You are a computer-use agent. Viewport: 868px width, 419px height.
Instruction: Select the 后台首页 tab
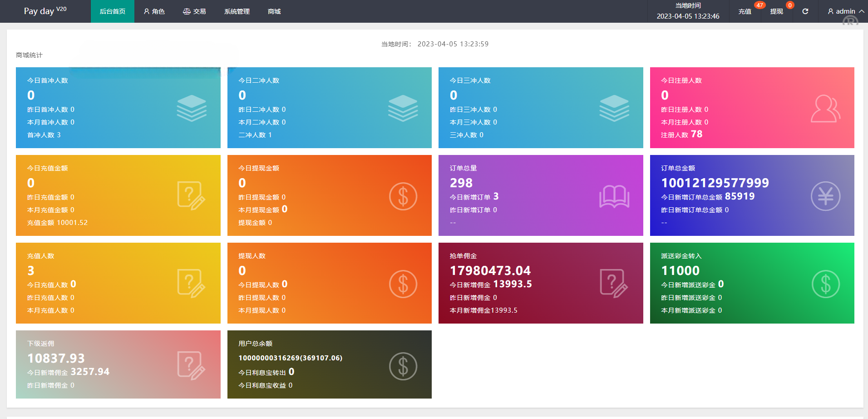pos(113,11)
